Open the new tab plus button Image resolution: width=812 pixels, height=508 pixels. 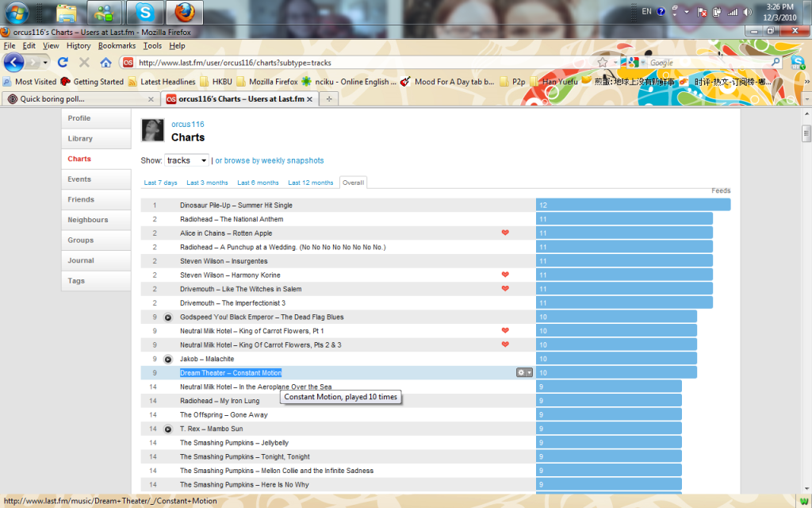329,99
